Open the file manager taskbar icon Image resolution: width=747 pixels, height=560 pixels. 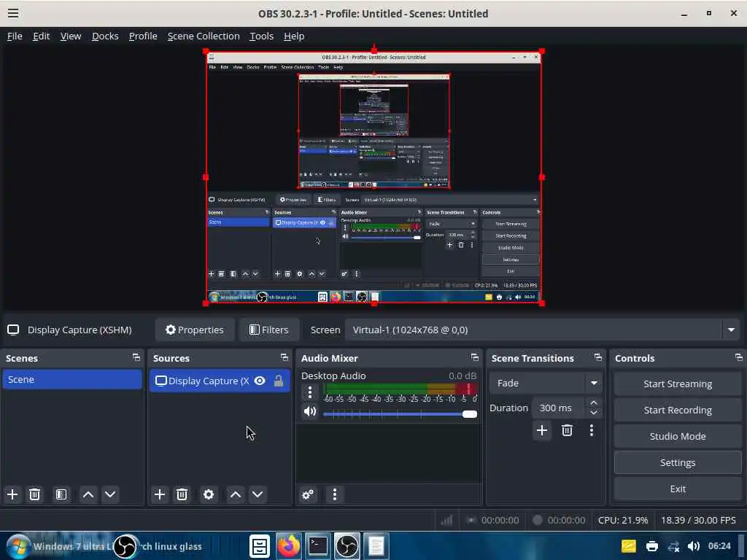tap(260, 545)
